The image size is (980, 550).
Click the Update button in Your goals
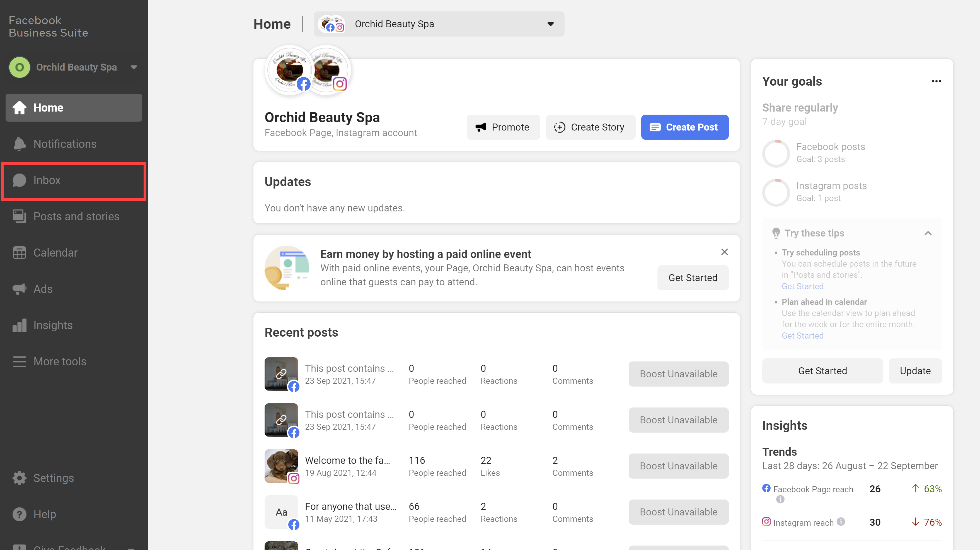[x=915, y=371]
